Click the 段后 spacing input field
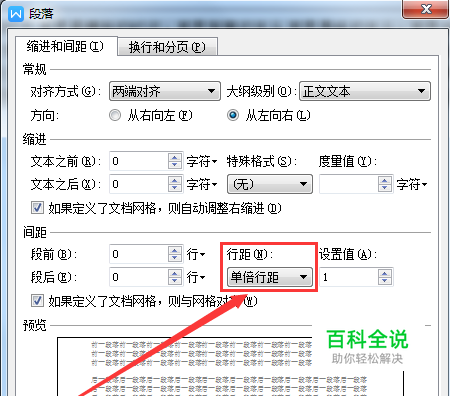 pyautogui.click(x=139, y=277)
